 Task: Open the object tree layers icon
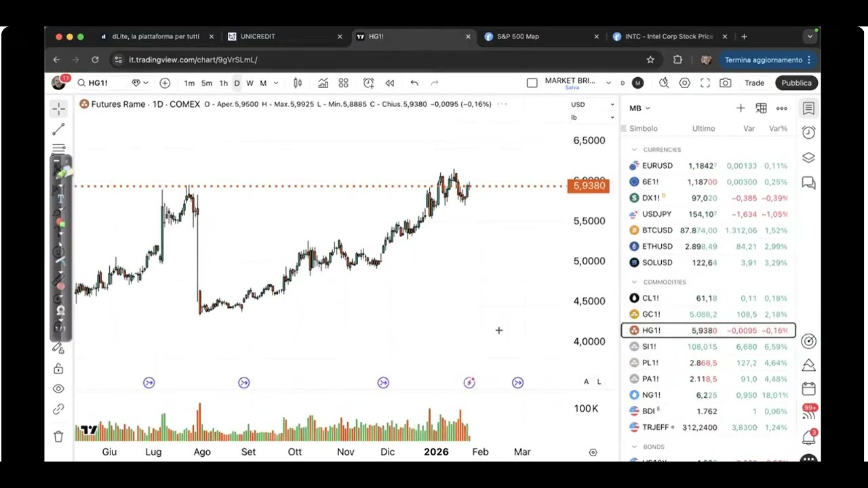point(808,157)
